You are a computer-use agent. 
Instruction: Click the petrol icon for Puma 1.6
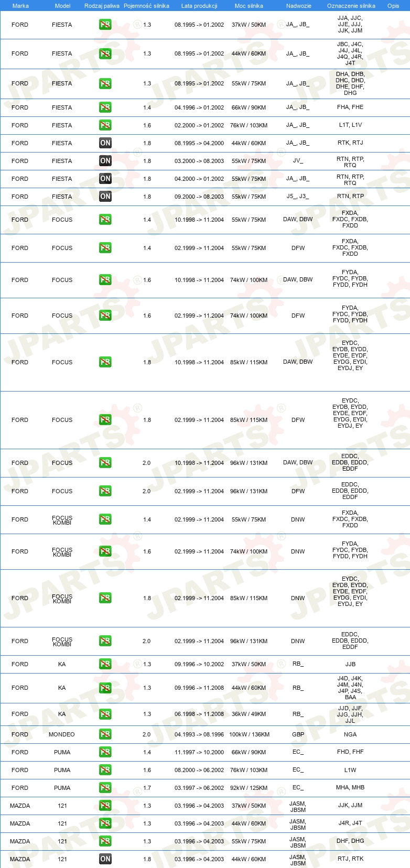(105, 770)
